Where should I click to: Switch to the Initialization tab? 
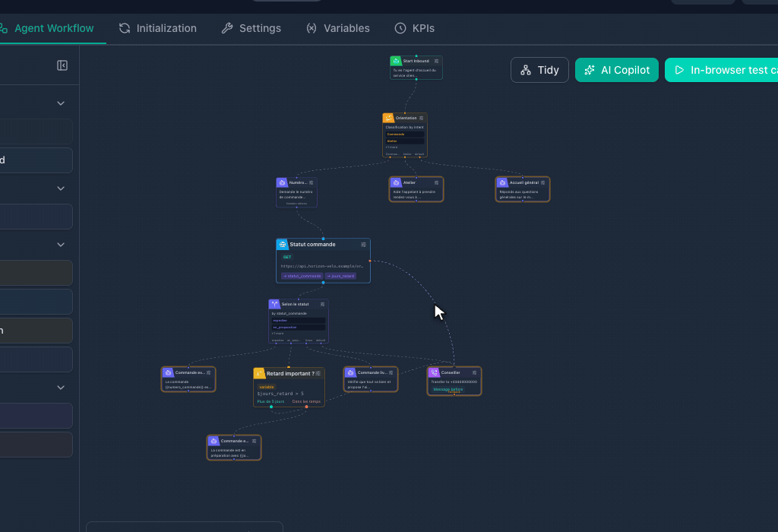158,28
